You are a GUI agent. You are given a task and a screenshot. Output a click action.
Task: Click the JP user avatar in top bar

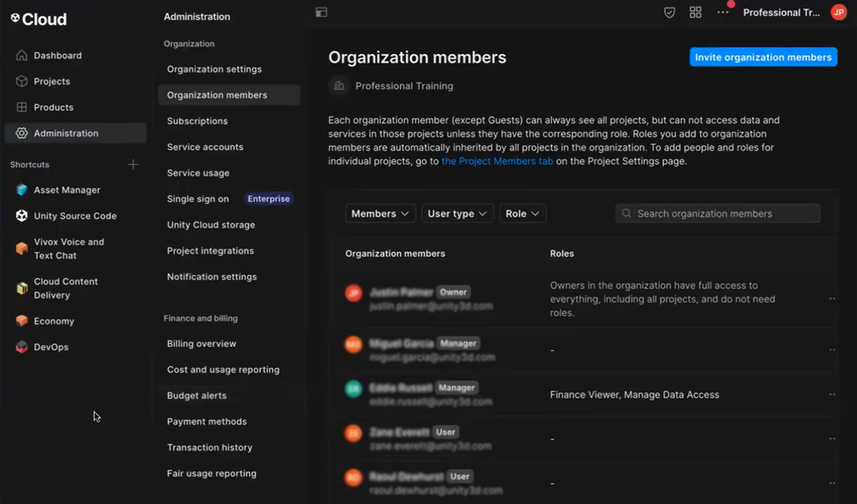[839, 13]
